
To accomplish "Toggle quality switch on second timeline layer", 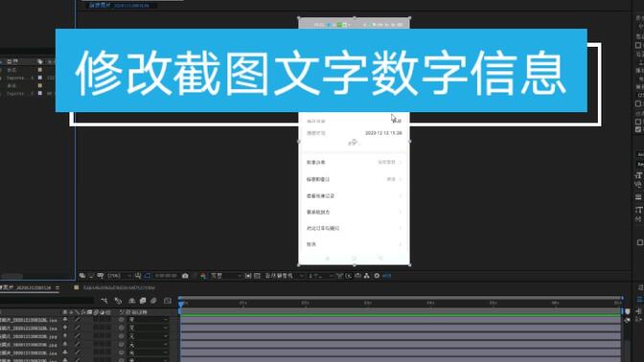I will click(78, 328).
